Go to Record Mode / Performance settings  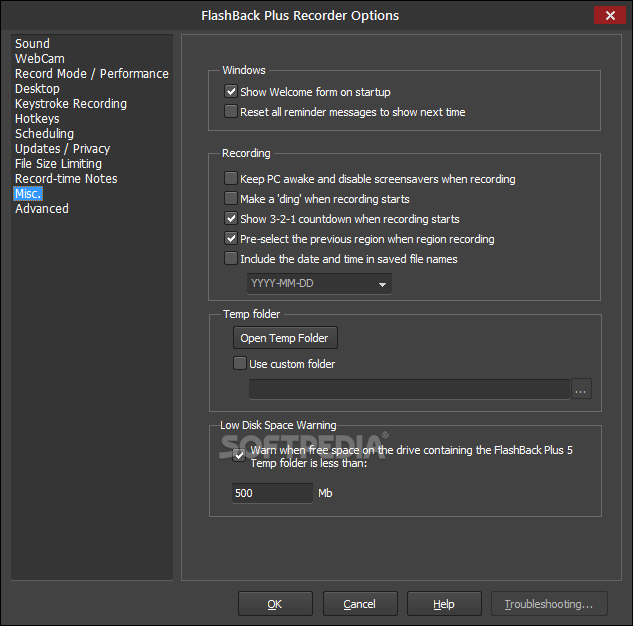click(92, 73)
